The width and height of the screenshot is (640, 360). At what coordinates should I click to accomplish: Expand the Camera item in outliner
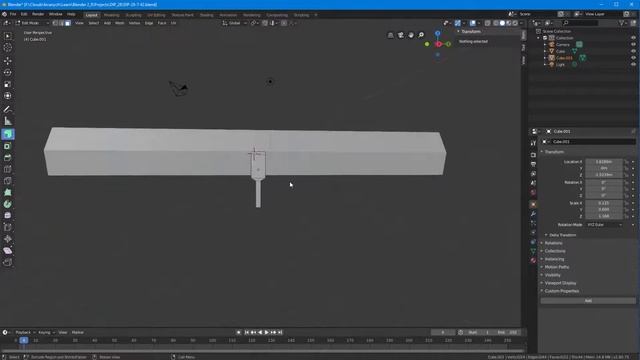545,44
